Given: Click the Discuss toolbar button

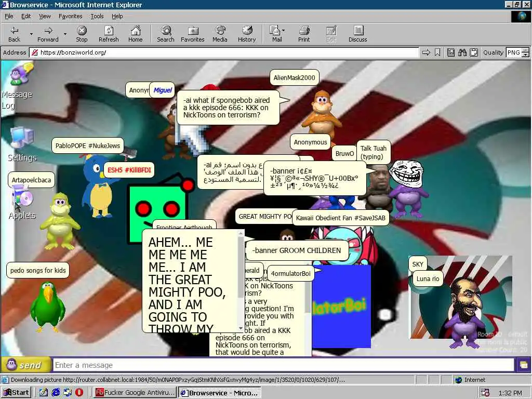Looking at the screenshot, I should coord(357,34).
